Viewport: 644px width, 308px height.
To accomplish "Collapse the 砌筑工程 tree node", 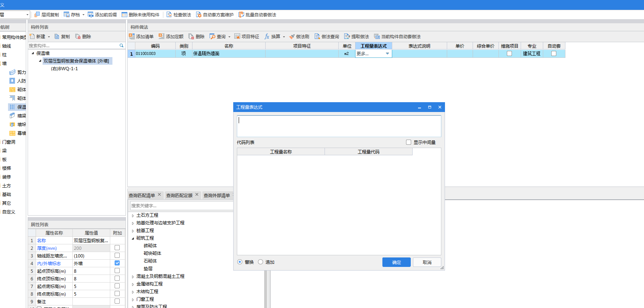I will [133, 239].
